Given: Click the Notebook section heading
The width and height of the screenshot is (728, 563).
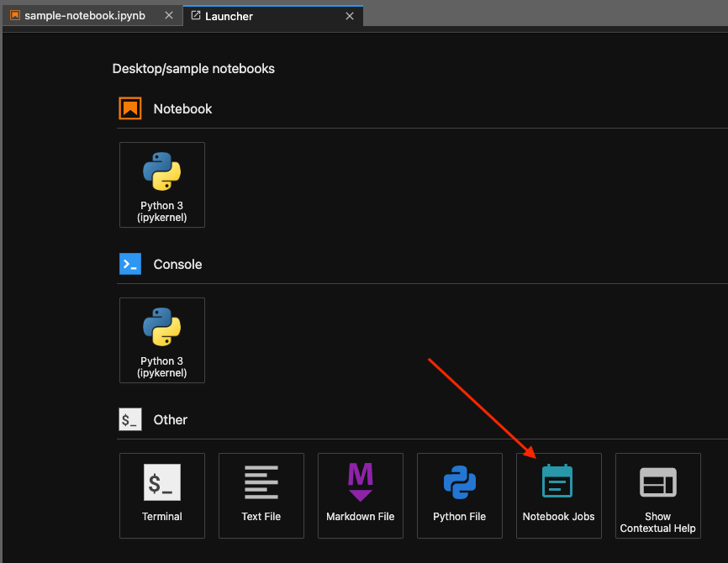Looking at the screenshot, I should [x=182, y=108].
